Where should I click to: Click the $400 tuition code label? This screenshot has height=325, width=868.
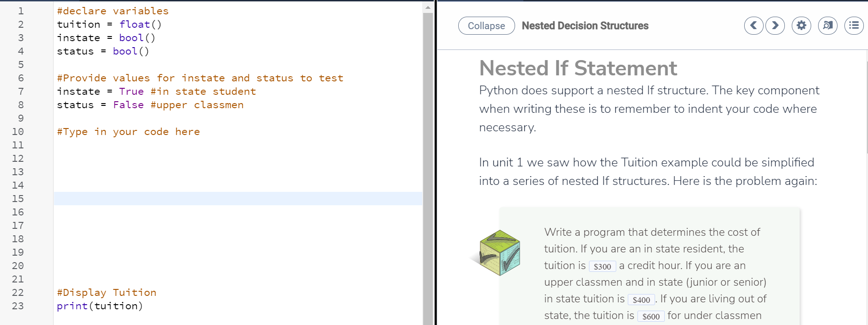[641, 300]
